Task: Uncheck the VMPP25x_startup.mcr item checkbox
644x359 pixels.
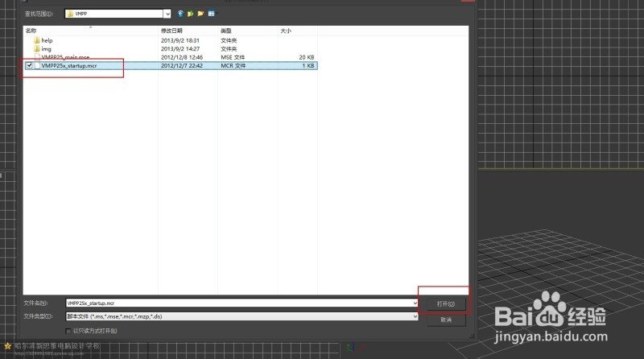Action: click(30, 65)
